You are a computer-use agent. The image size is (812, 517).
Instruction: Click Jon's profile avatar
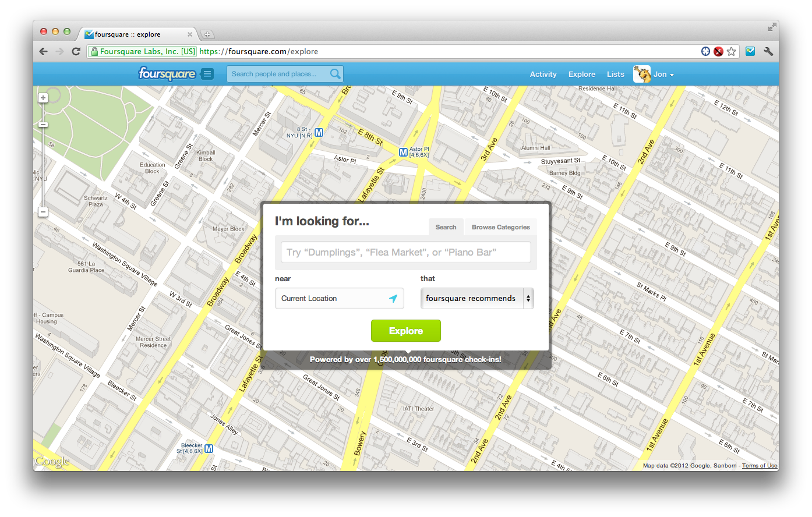[642, 74]
